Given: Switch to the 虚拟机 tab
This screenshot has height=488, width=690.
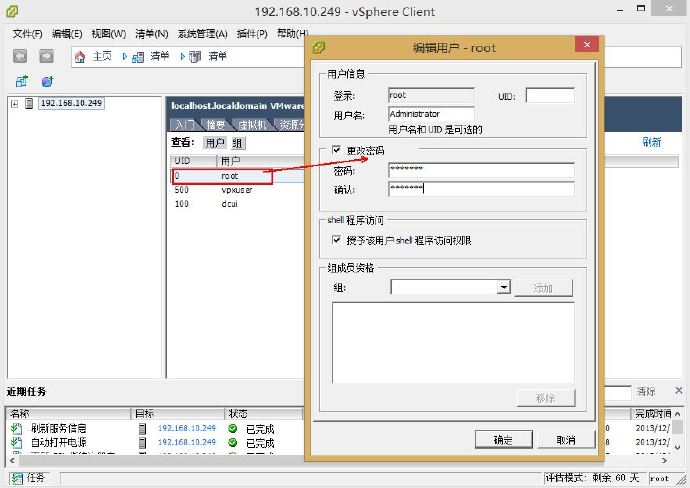Looking at the screenshot, I should point(253,125).
